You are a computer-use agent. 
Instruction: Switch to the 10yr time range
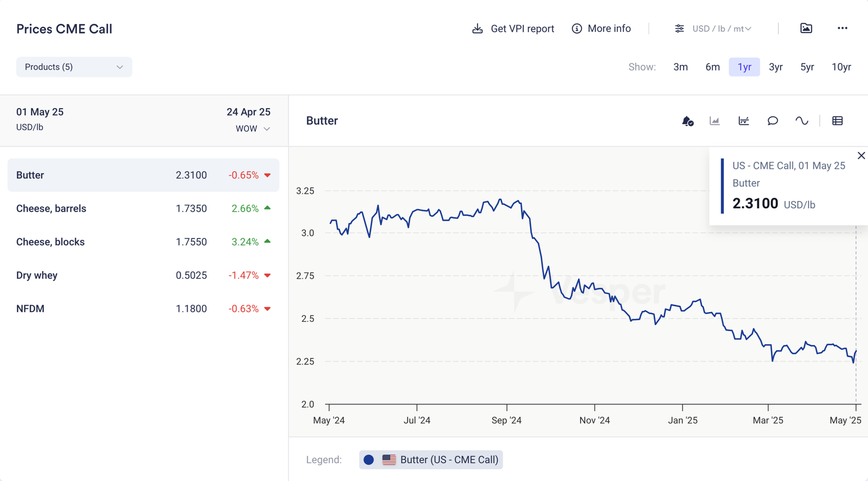[841, 67]
